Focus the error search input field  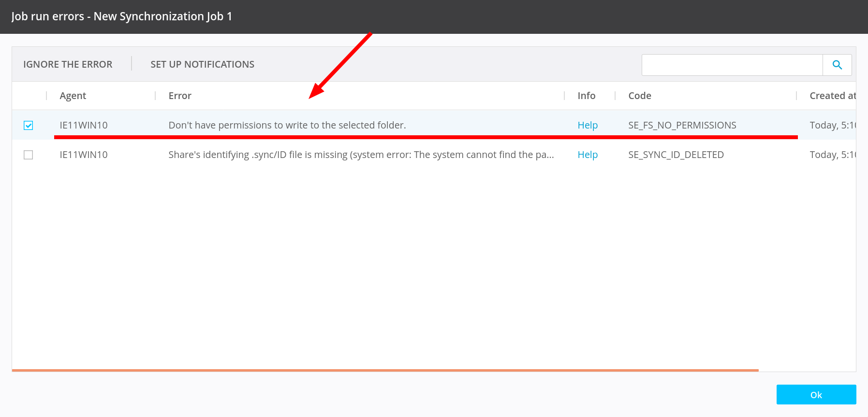coord(732,65)
